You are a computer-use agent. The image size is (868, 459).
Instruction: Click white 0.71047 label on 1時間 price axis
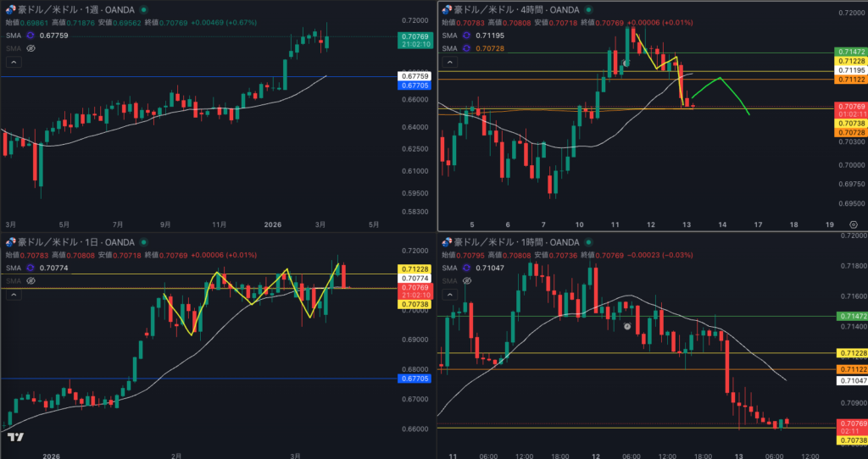tap(851, 381)
